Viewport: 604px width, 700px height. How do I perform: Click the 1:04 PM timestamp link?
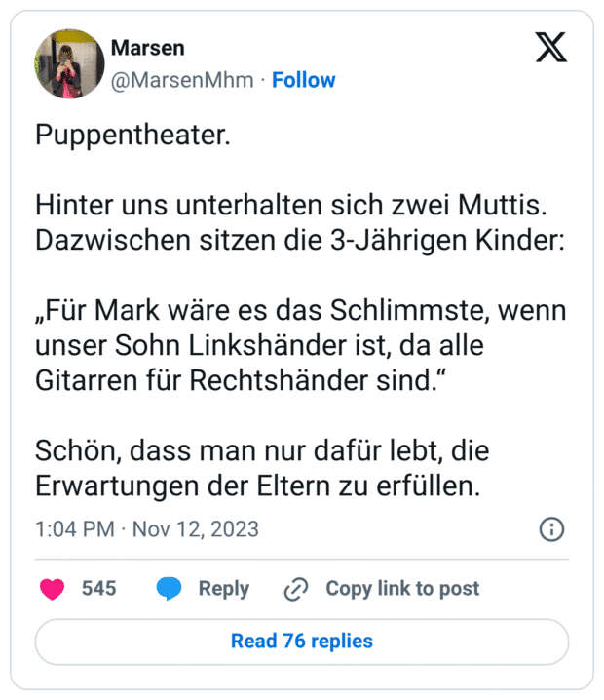(76, 529)
